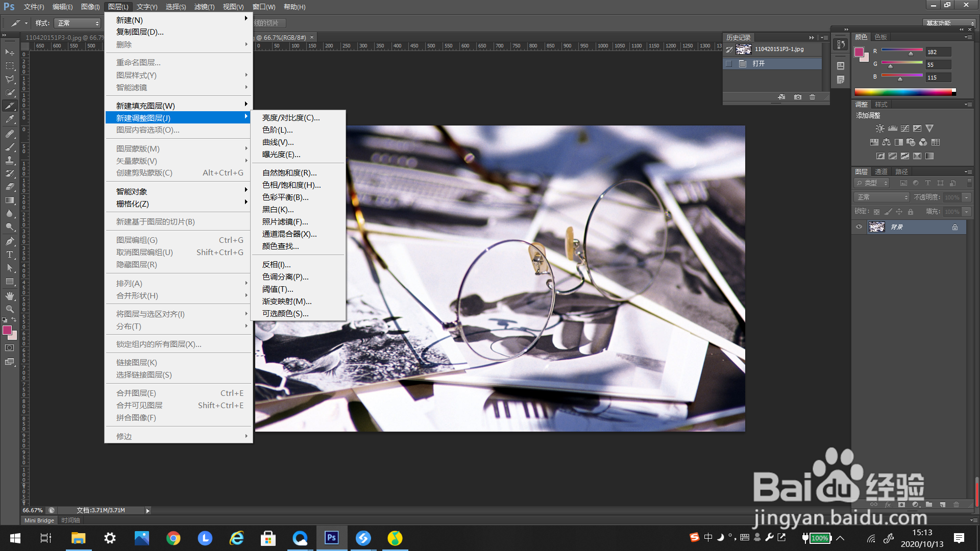Toggle visibility eye of 背景 layer
The image size is (980, 551).
tap(859, 227)
